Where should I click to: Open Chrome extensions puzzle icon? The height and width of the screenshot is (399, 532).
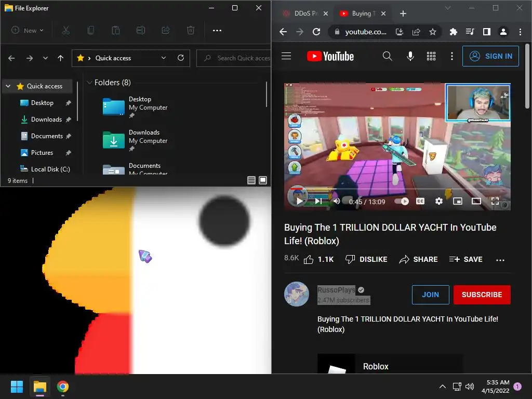[453, 32]
